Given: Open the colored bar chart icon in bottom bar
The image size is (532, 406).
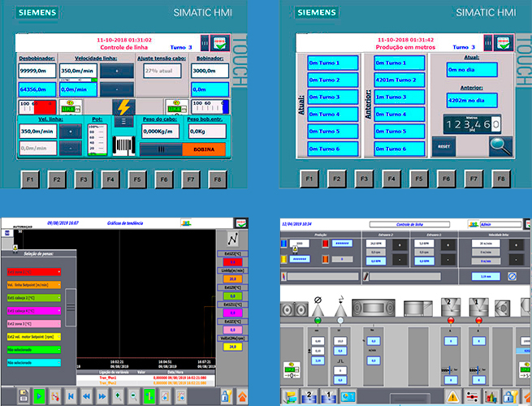Looking at the screenshot, I should [x=491, y=396].
